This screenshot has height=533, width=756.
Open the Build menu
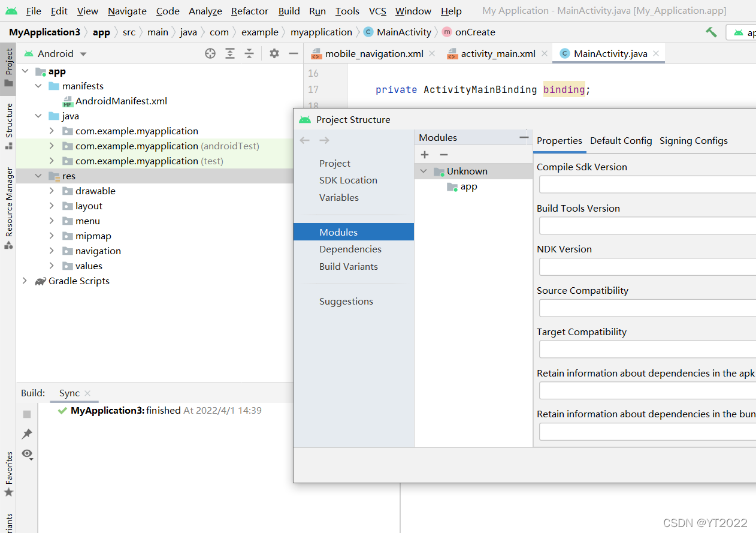coord(289,11)
